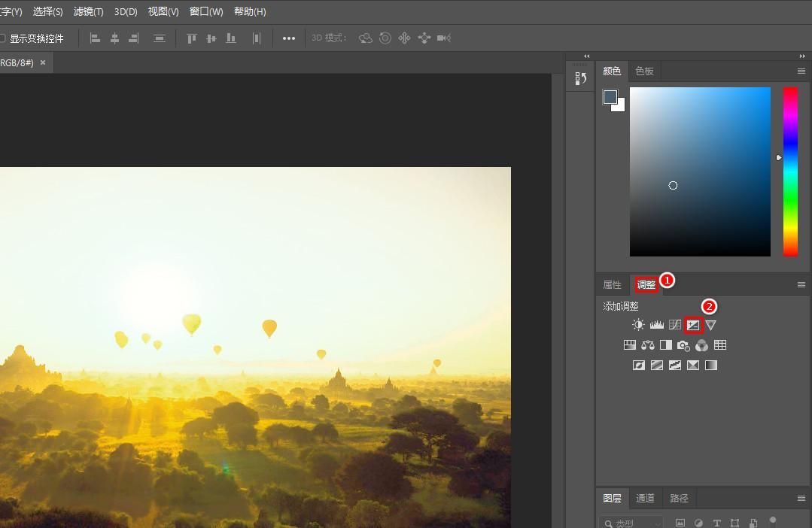Expand the three-dots more options in toolbar

pyautogui.click(x=289, y=38)
